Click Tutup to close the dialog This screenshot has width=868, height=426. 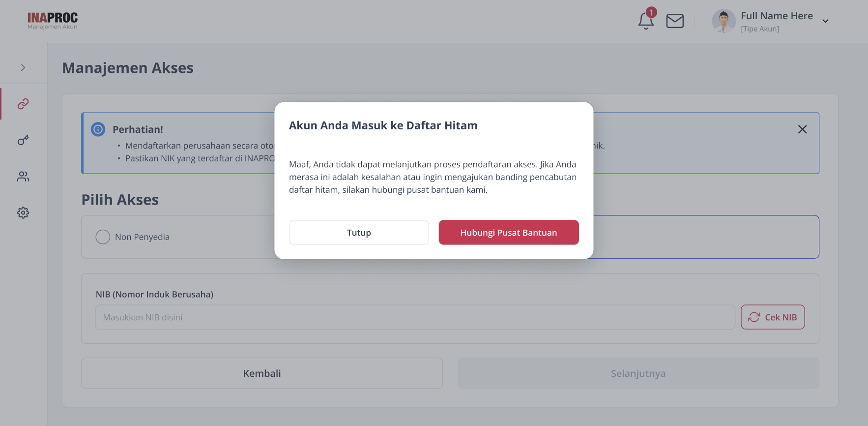coord(359,232)
